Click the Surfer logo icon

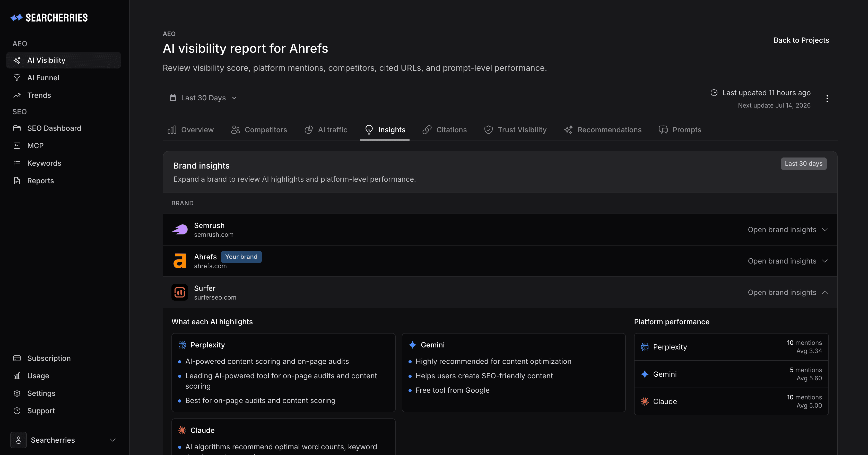tap(180, 292)
